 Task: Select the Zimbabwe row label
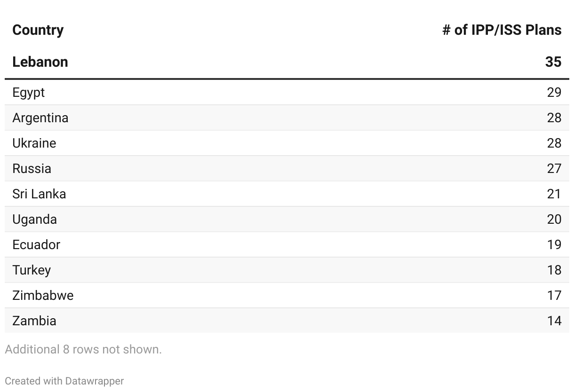[x=43, y=296]
